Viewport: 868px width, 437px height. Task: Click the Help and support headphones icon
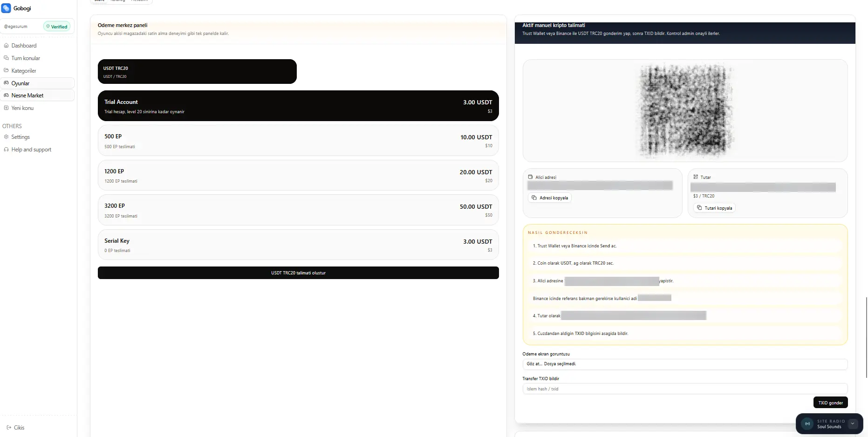point(6,150)
